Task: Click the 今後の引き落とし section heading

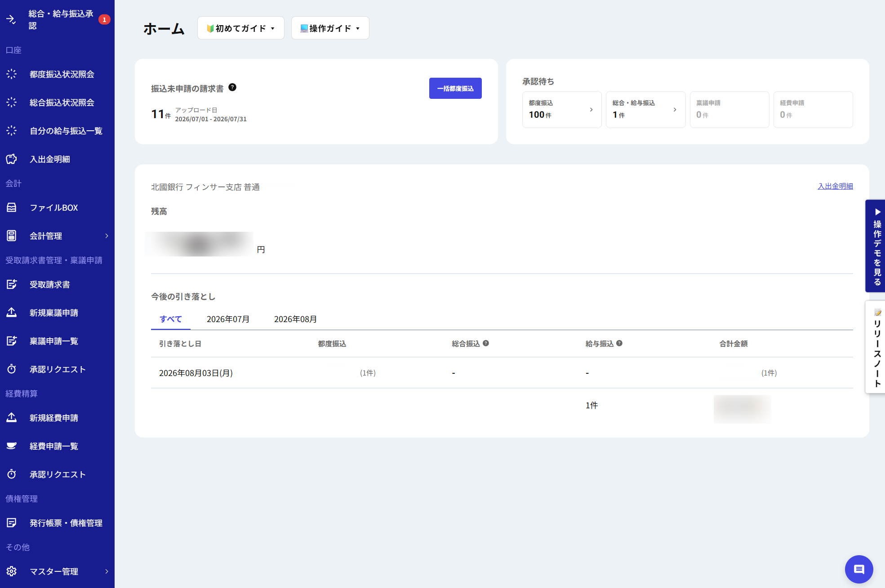Action: click(x=183, y=296)
